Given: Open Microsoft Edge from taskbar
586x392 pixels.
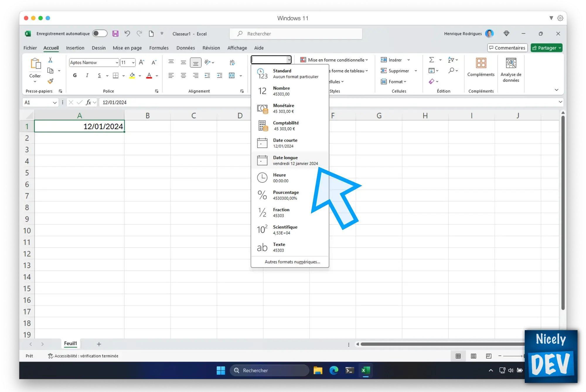Looking at the screenshot, I should 334,370.
